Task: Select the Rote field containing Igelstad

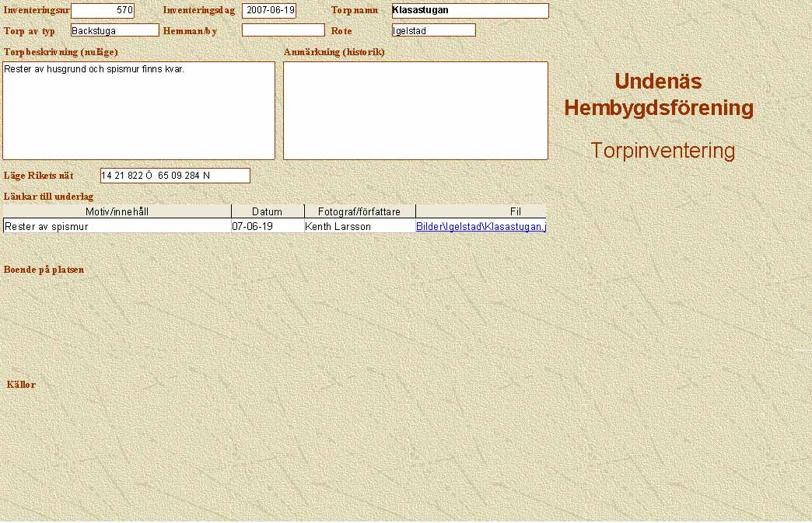Action: tap(433, 30)
